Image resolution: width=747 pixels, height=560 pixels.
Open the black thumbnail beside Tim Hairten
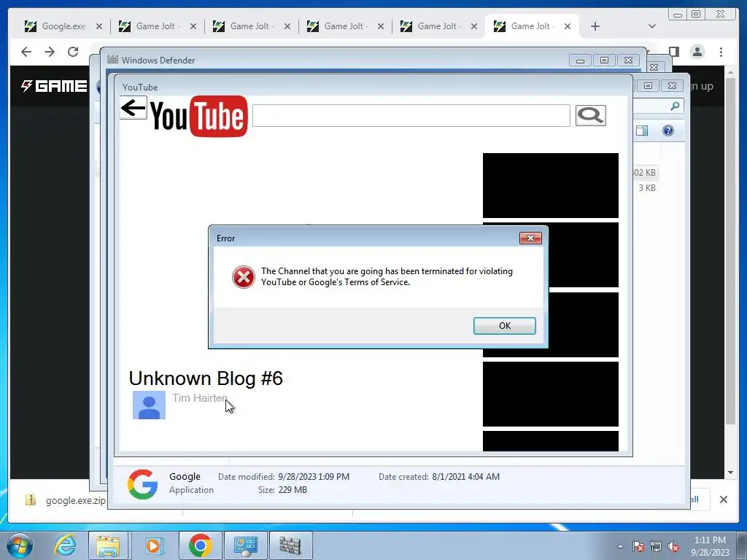click(x=551, y=394)
